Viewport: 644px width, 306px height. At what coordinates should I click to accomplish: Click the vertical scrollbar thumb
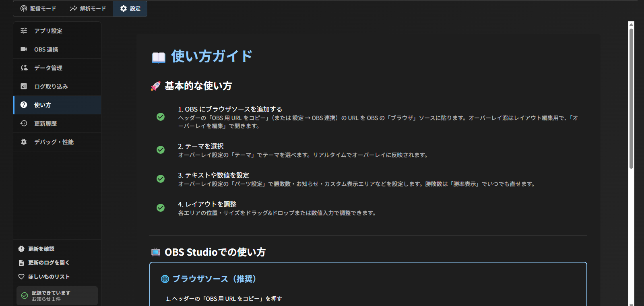632,99
